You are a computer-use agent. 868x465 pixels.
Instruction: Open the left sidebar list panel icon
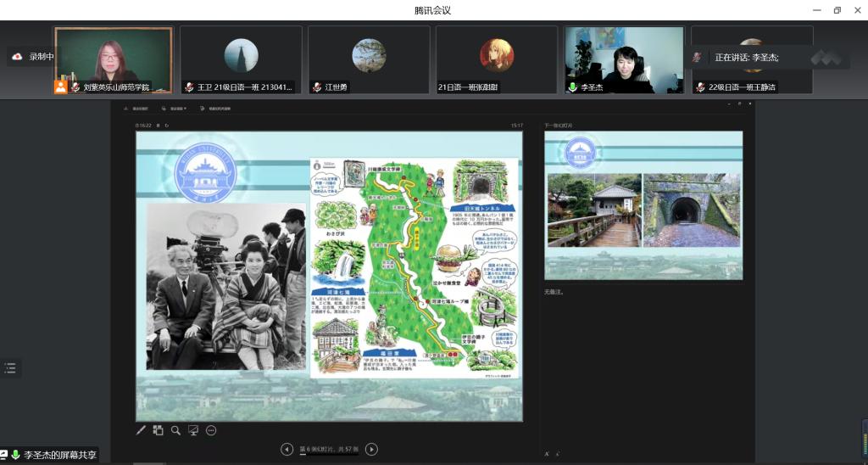tap(10, 367)
